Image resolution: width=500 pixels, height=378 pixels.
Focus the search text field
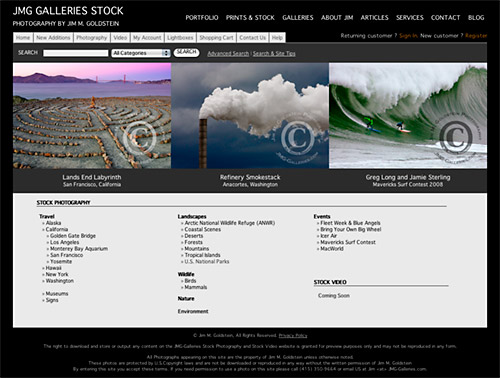[x=76, y=53]
